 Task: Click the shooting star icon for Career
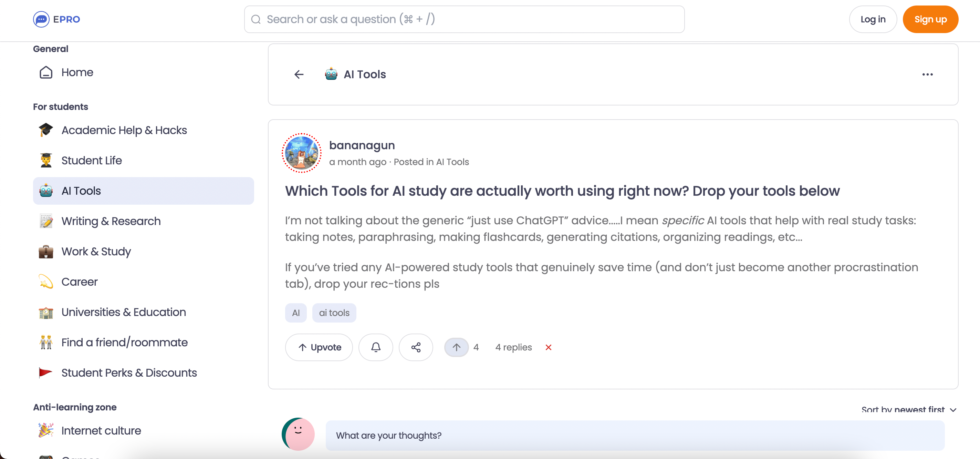click(x=46, y=282)
